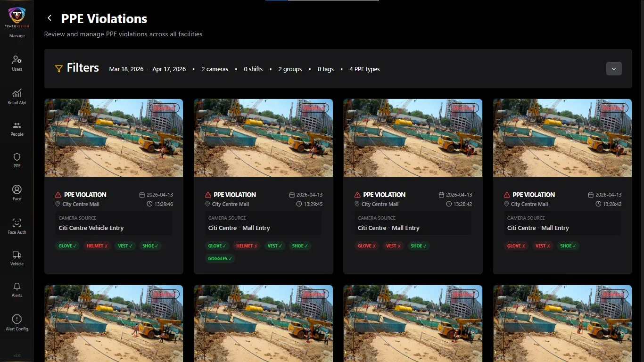Click location pin on the 13:29:45 violation card
644x362 pixels.
coord(207,204)
